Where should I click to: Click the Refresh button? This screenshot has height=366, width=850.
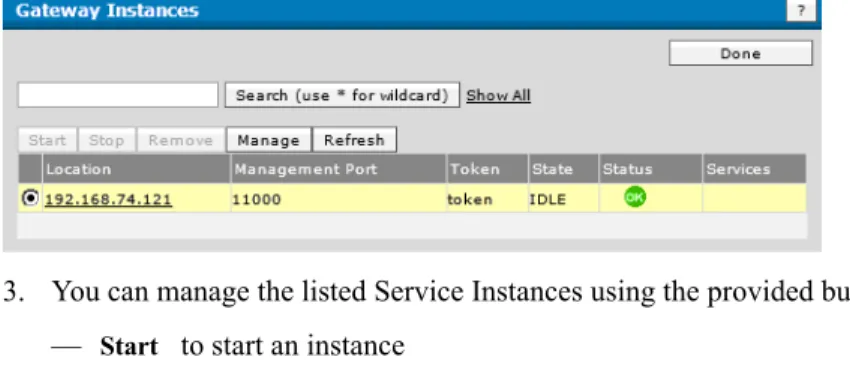tap(354, 140)
